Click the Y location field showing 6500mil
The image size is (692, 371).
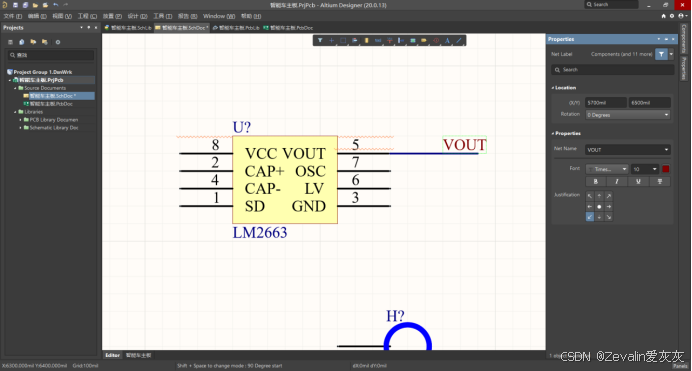point(649,102)
